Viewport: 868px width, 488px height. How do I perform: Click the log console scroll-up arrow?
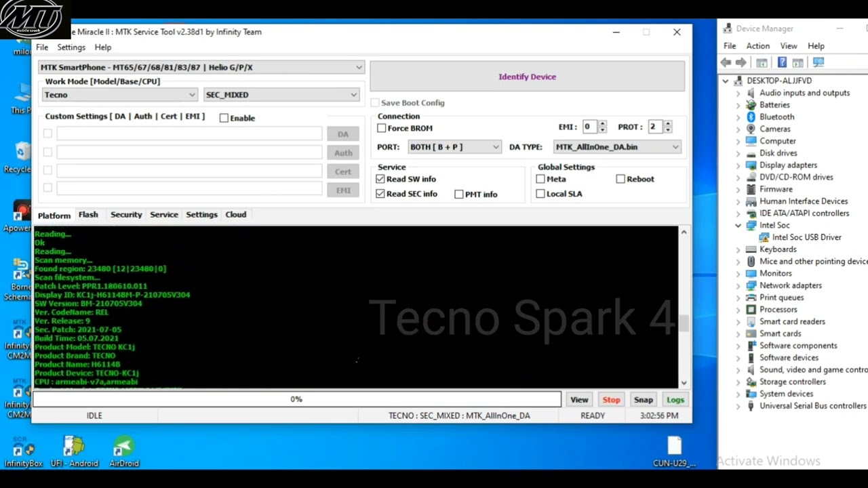tap(684, 232)
